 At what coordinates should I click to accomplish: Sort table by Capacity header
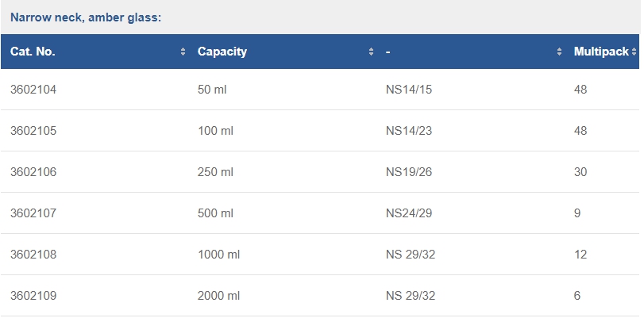[x=222, y=52]
